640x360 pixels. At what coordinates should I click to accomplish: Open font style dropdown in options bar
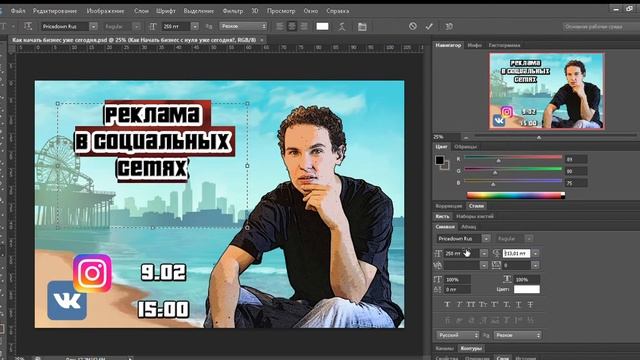coord(136,27)
